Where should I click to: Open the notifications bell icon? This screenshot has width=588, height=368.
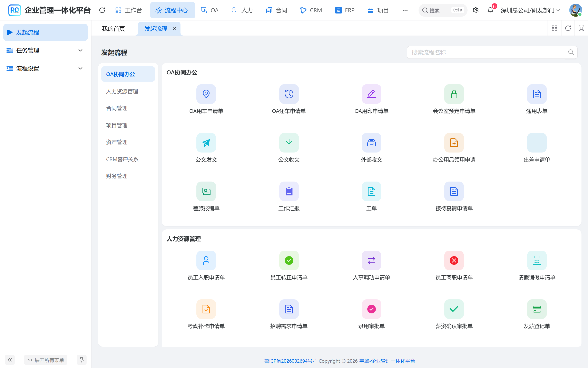(490, 10)
